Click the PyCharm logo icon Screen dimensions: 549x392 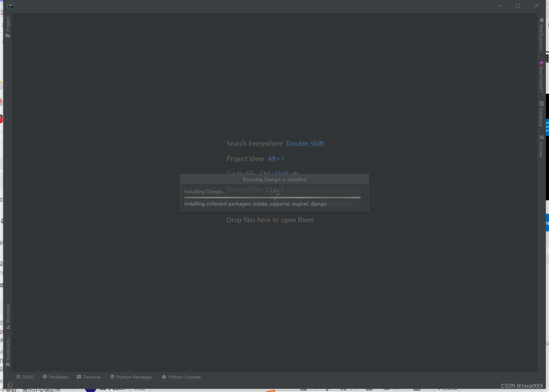11,5
